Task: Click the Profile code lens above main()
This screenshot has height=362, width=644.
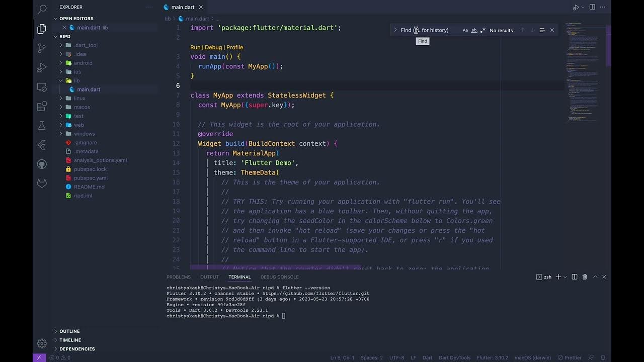Action: (x=234, y=47)
